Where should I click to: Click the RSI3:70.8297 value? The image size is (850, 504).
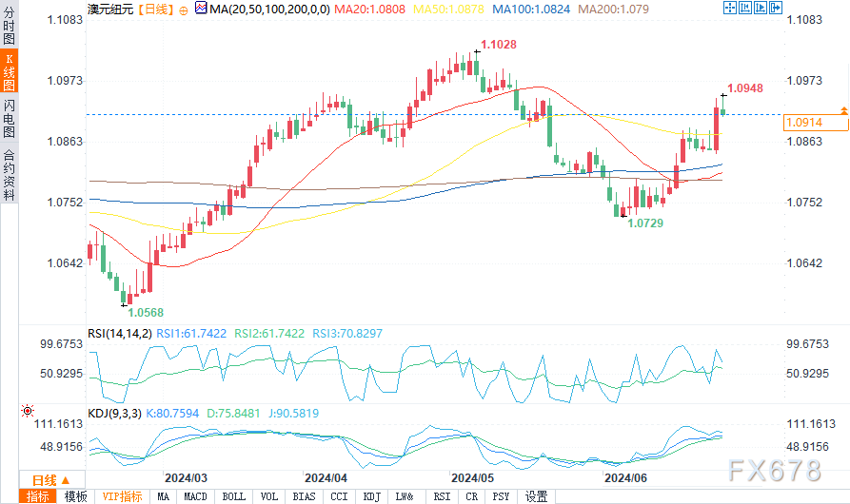346,334
